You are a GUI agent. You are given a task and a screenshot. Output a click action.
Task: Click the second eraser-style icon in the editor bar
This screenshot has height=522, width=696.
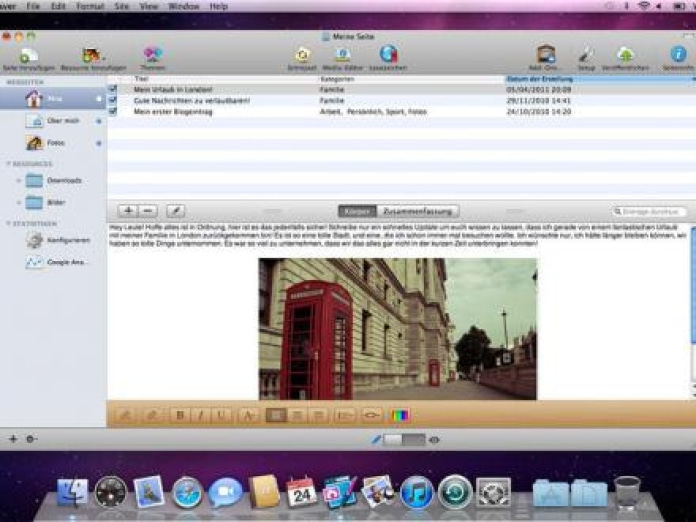(x=152, y=415)
